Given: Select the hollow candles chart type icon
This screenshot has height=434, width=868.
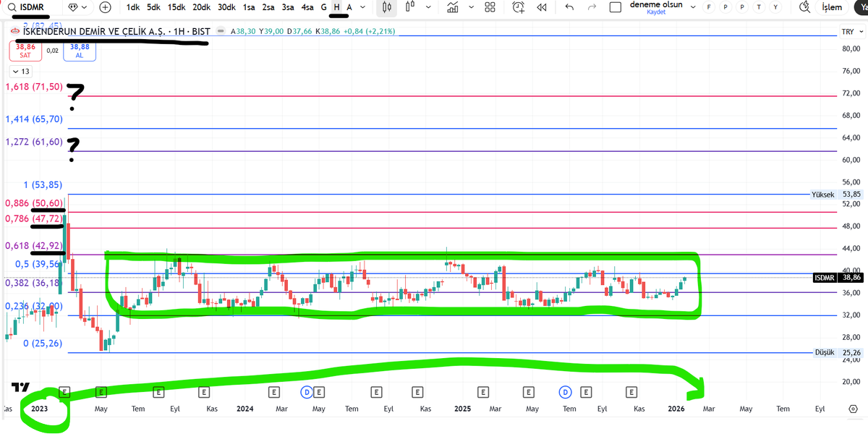Looking at the screenshot, I should pos(411,7).
